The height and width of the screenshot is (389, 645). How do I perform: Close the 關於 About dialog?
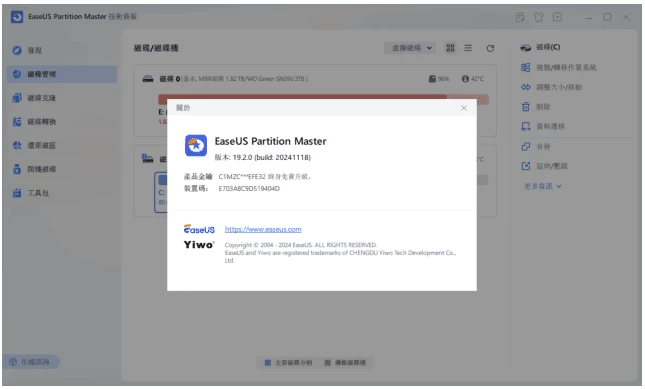point(464,108)
